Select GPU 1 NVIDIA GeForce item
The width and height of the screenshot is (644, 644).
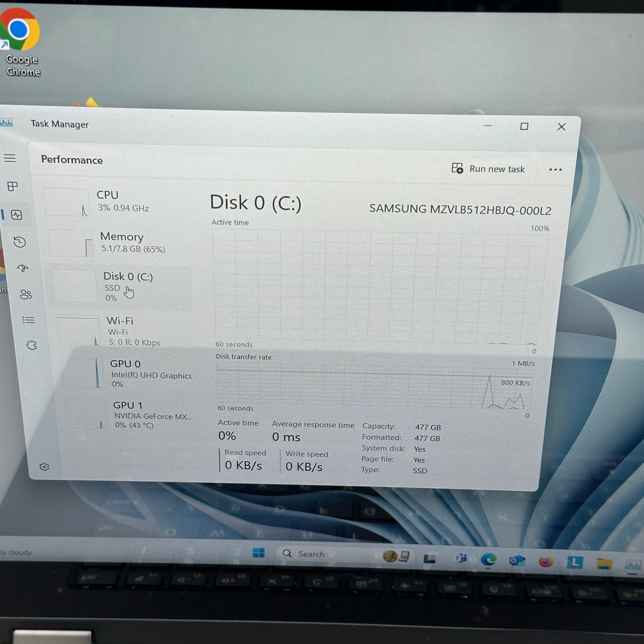pyautogui.click(x=130, y=415)
